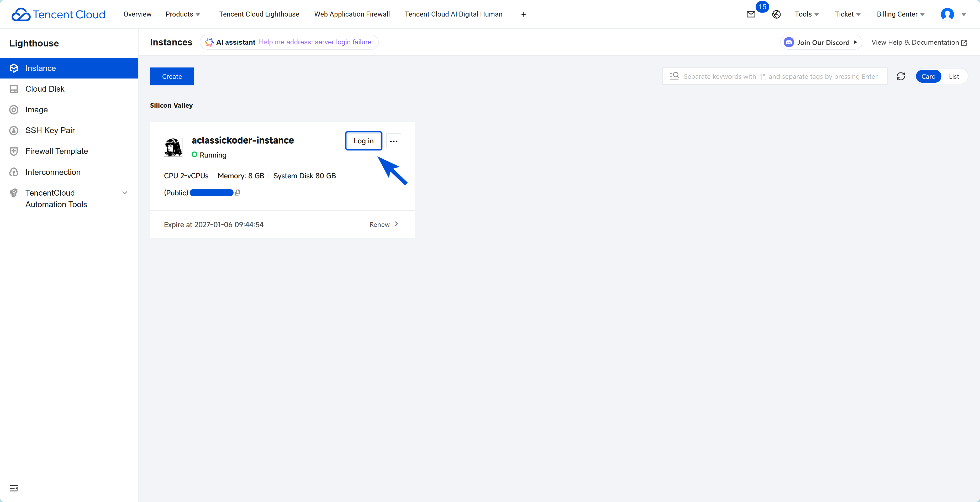The image size is (980, 502).
Task: Click the Cloud Disk sidebar icon
Action: (x=14, y=89)
